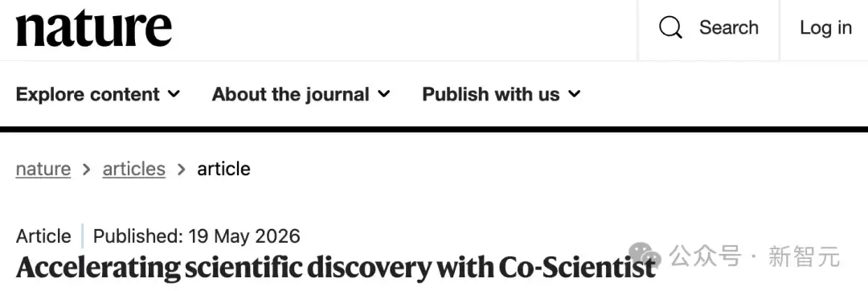Click the 新智元 watermark text
The image size is (868, 291).
[804, 256]
